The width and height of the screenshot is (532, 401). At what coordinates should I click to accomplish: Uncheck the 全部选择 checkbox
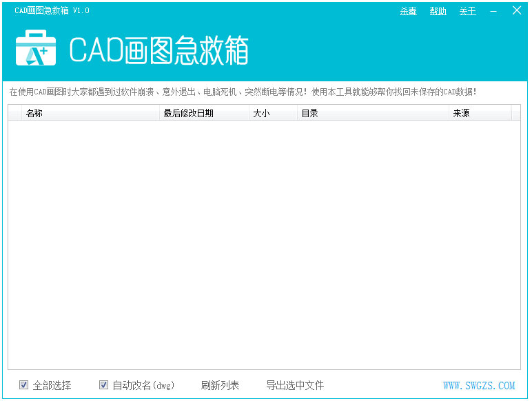pyautogui.click(x=23, y=384)
